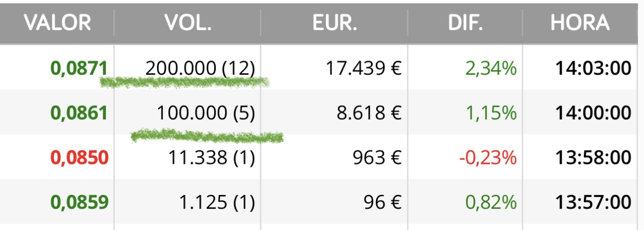Image resolution: width=644 pixels, height=230 pixels.
Task: Select the 17.439 € amount
Action: click(364, 68)
